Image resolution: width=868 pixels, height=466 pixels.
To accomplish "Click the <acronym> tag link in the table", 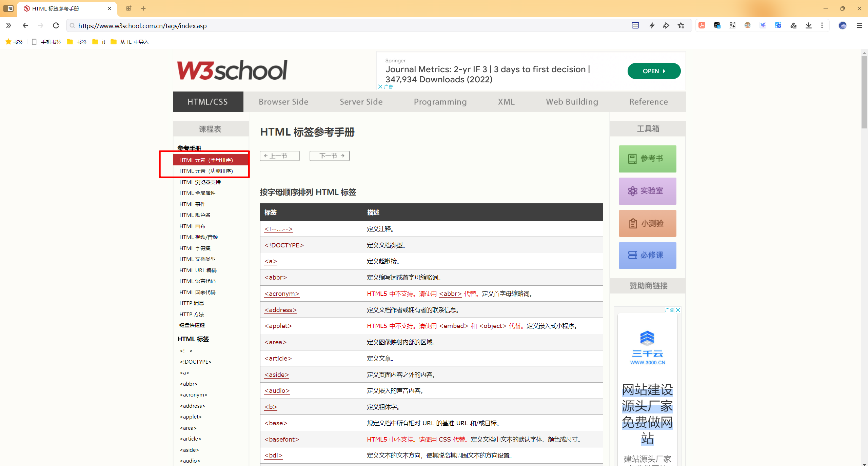I will point(282,293).
